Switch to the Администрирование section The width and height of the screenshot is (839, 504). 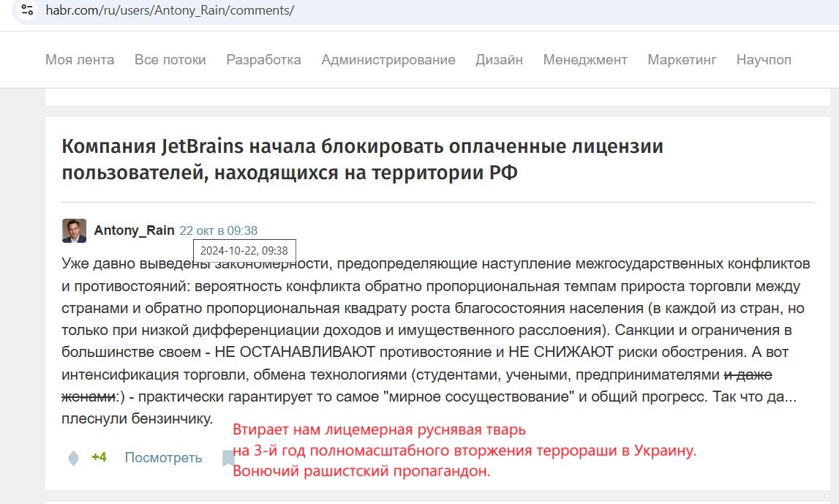[388, 60]
